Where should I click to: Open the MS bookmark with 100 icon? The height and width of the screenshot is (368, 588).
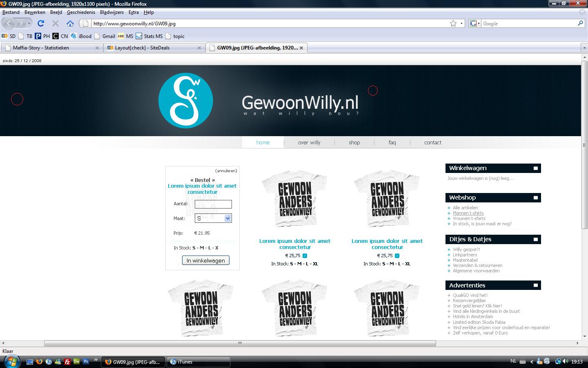125,36
